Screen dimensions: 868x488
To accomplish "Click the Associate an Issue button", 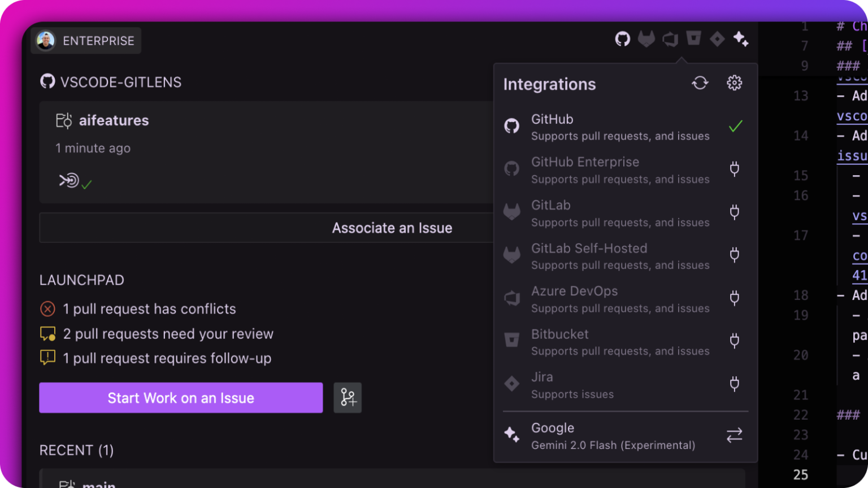I will coord(392,228).
